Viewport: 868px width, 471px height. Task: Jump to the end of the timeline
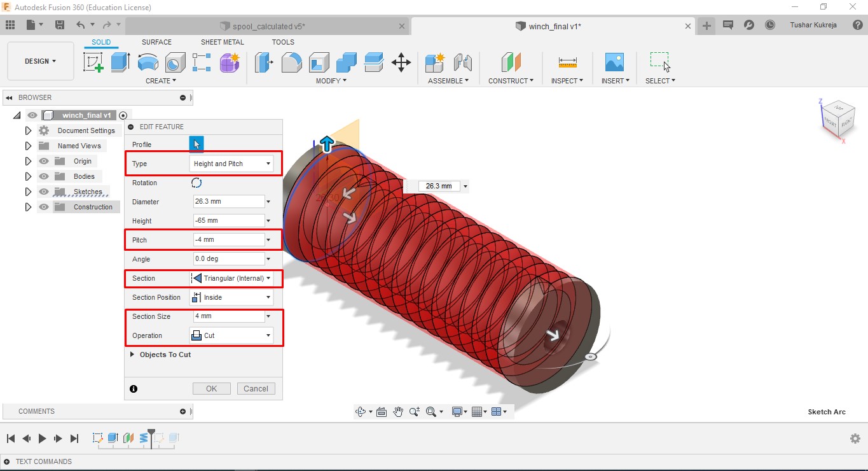click(74, 439)
